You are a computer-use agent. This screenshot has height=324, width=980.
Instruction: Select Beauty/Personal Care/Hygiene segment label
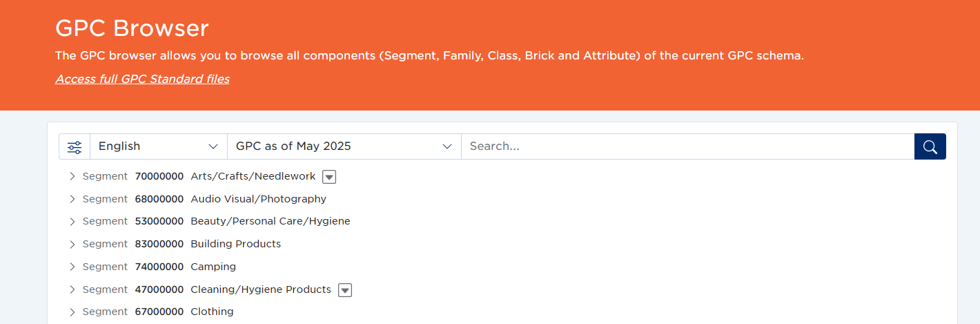point(270,221)
